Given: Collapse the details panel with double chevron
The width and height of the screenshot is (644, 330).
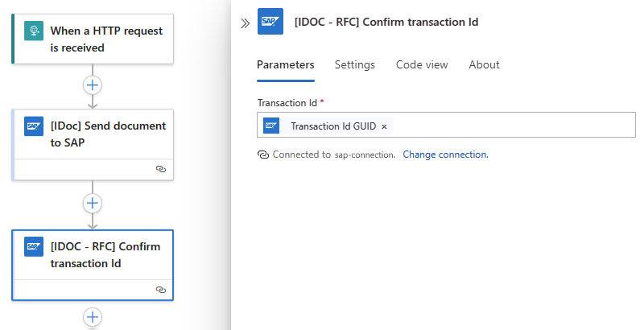Looking at the screenshot, I should (x=245, y=23).
